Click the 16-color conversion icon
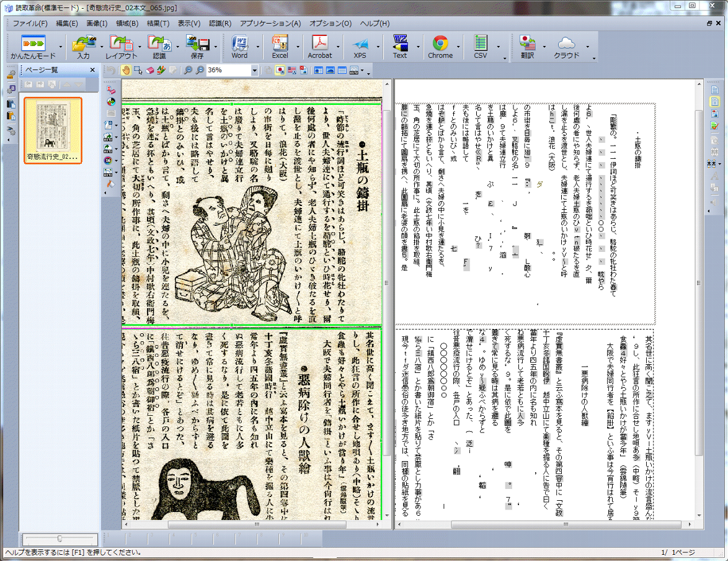Image resolution: width=728 pixels, height=561 pixels. tap(108, 160)
